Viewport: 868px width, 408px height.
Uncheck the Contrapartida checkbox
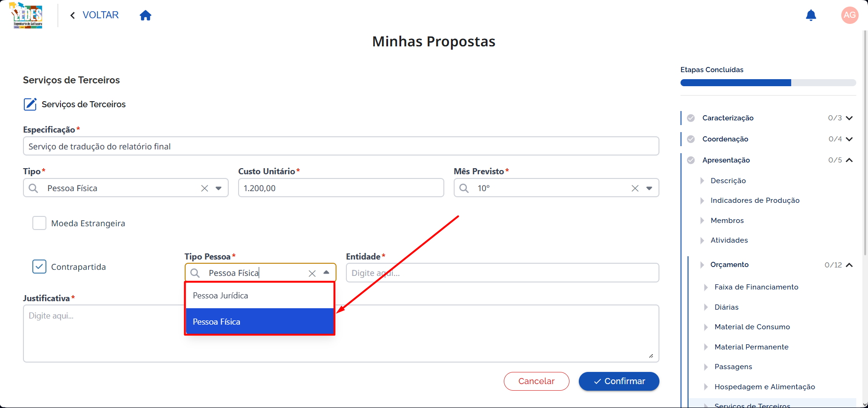[39, 267]
